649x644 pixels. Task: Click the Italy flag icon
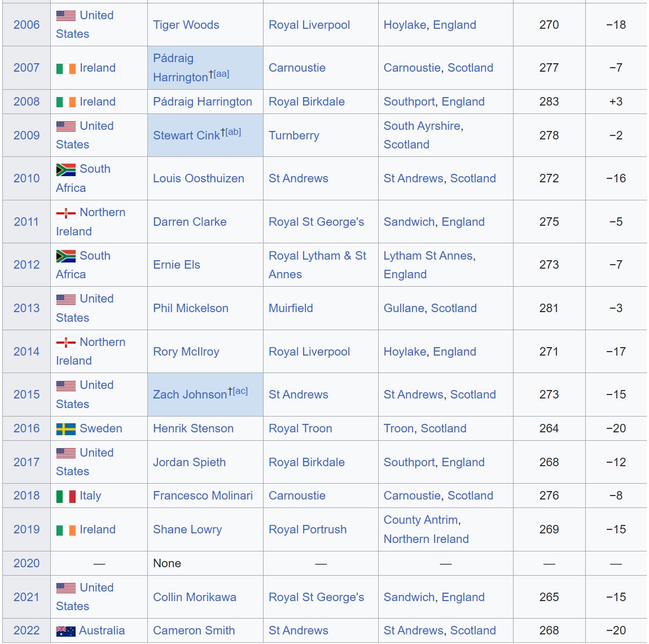click(66, 496)
